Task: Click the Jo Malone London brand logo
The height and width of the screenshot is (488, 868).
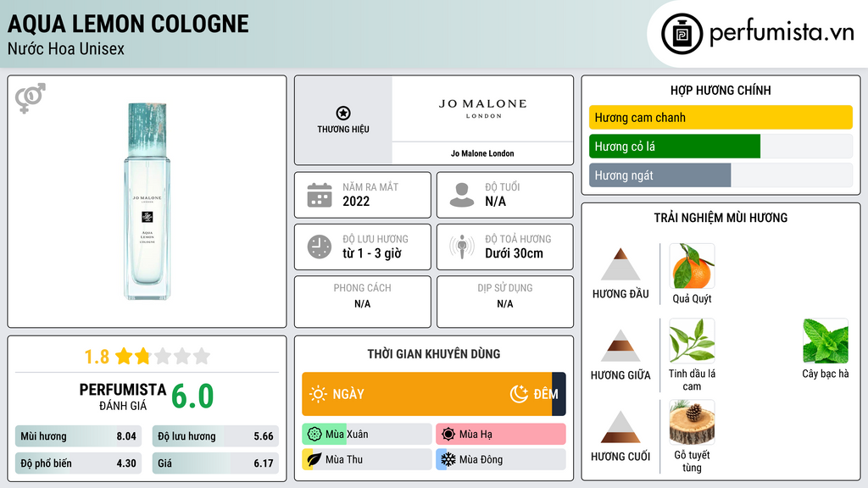Action: click(x=482, y=109)
